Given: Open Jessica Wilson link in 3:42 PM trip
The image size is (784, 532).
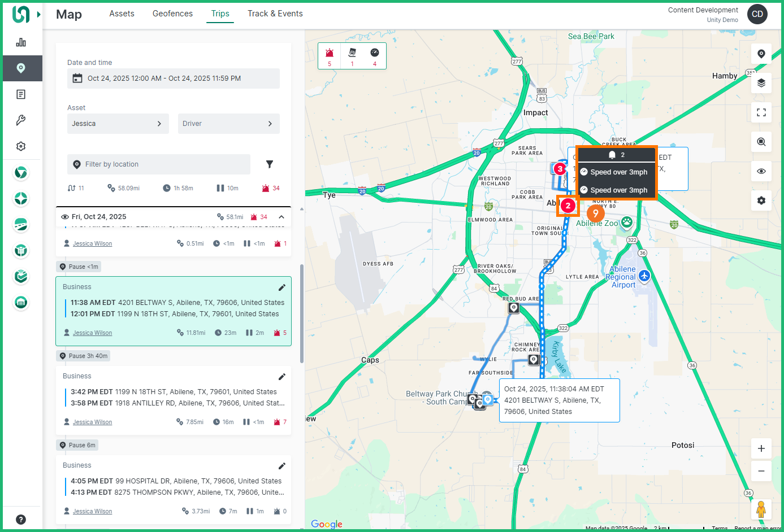Looking at the screenshot, I should coord(92,422).
